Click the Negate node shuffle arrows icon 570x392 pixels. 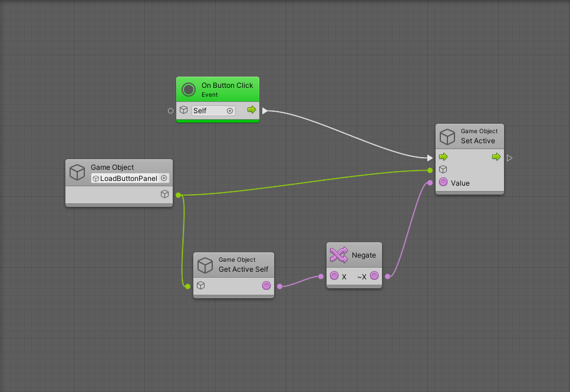339,255
